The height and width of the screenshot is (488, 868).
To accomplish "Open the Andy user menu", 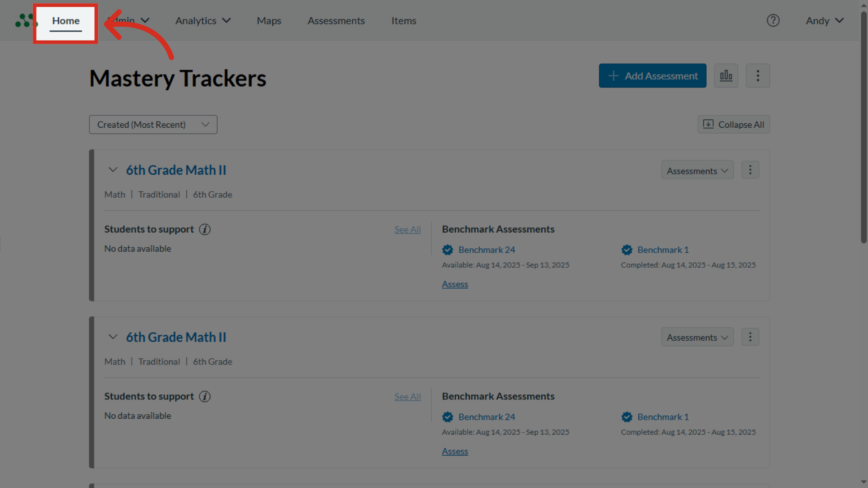I will coord(824,21).
